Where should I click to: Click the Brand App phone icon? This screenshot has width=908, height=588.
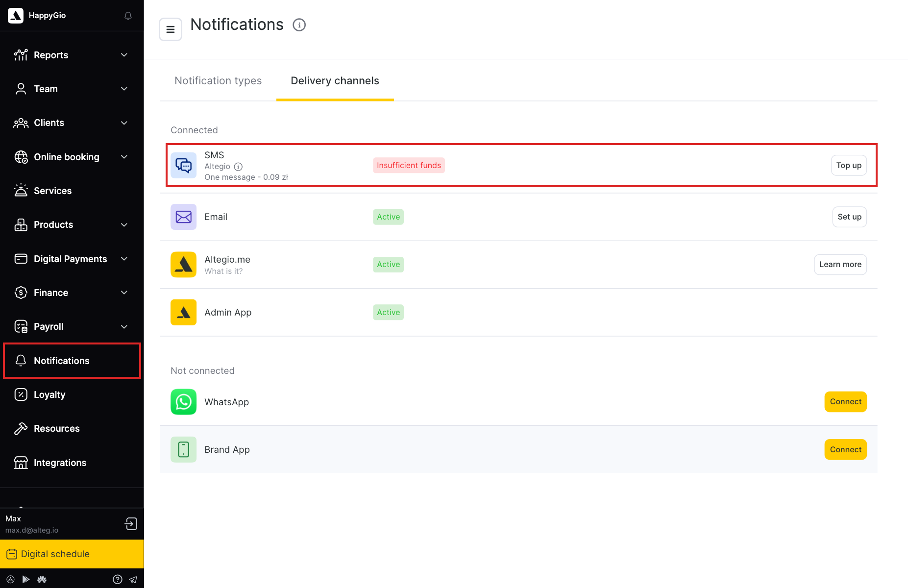click(x=183, y=449)
